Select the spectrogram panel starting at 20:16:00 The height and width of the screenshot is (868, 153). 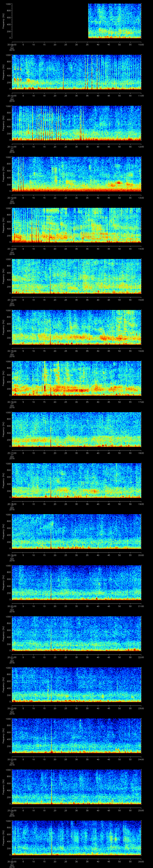[77, 378]
